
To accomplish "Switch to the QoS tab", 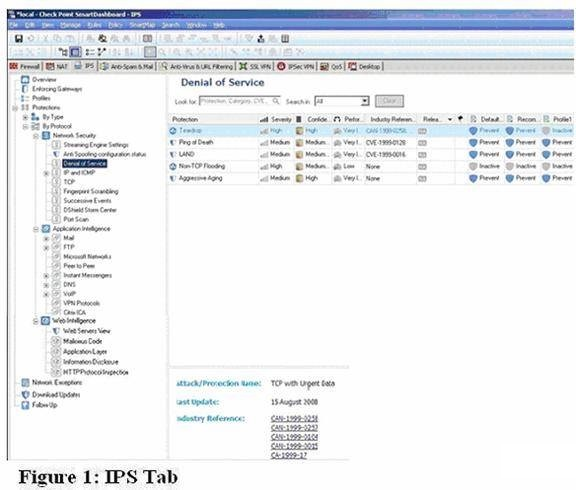I will [331, 66].
